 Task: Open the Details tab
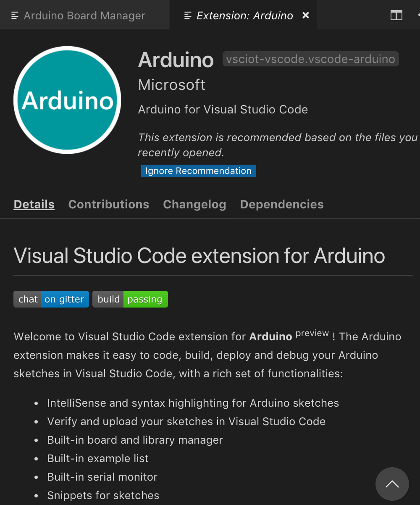coord(34,205)
